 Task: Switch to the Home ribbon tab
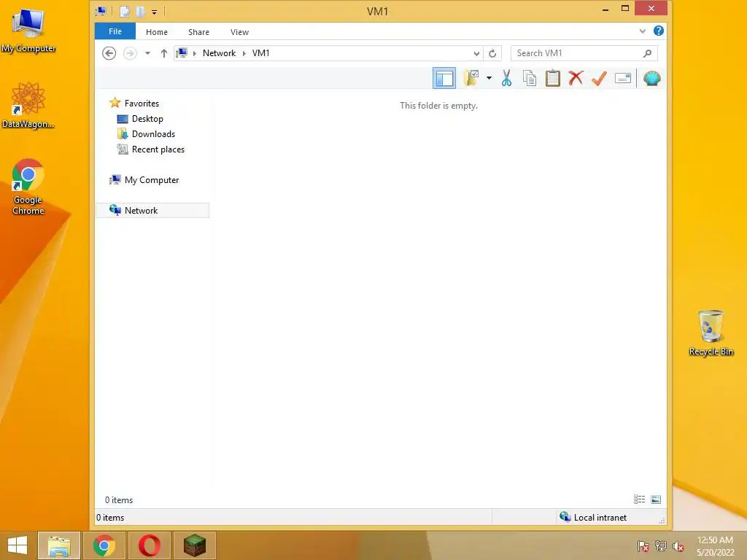[157, 32]
